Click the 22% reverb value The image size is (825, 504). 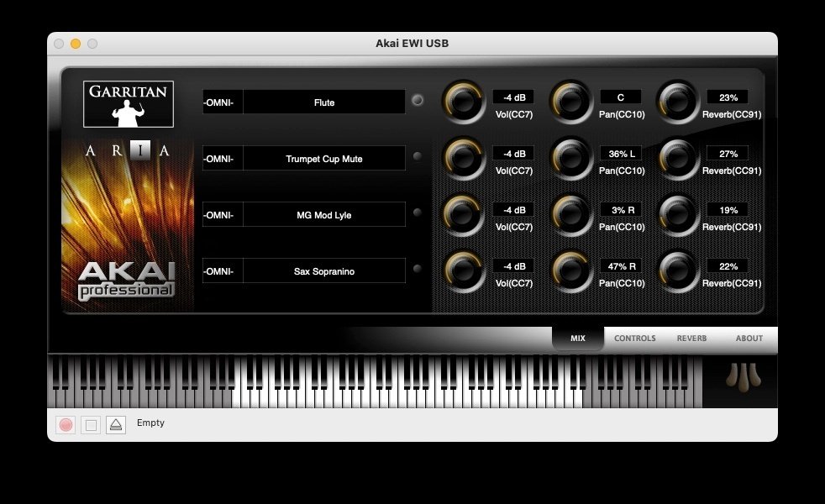pyautogui.click(x=728, y=266)
